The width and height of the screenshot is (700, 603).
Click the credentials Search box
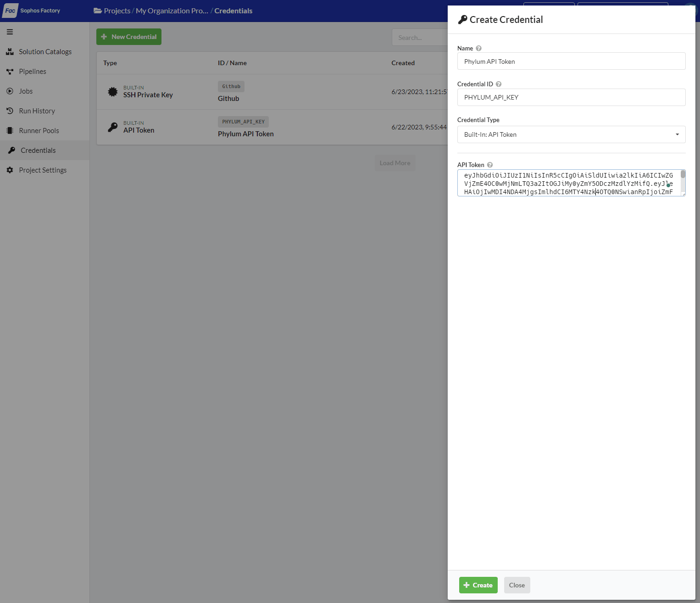tap(420, 37)
